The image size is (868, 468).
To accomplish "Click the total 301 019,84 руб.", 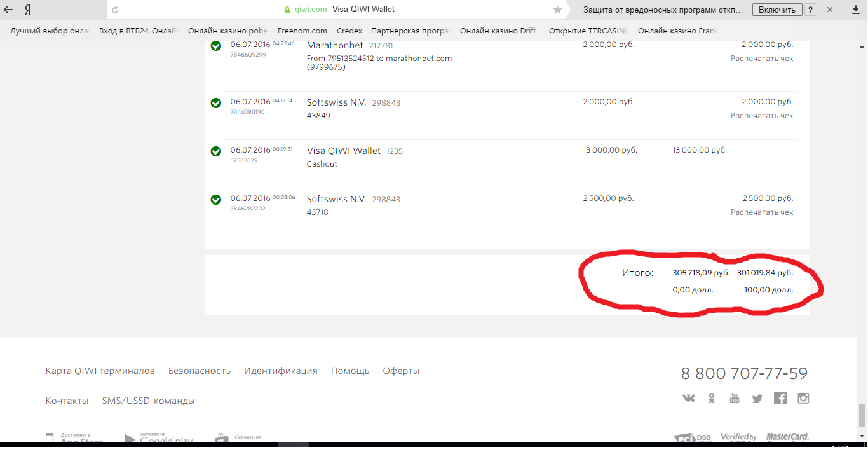I will pos(765,273).
